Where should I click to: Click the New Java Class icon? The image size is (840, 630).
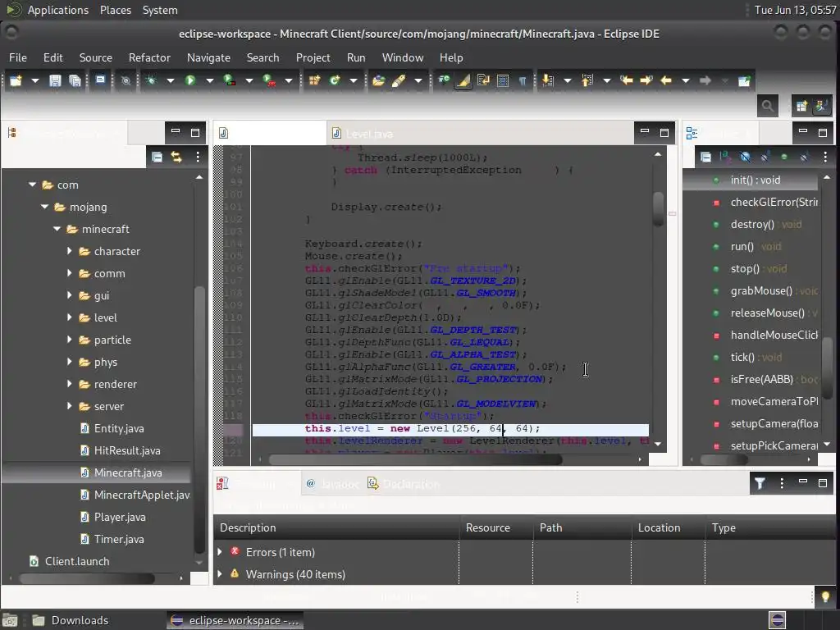click(335, 80)
